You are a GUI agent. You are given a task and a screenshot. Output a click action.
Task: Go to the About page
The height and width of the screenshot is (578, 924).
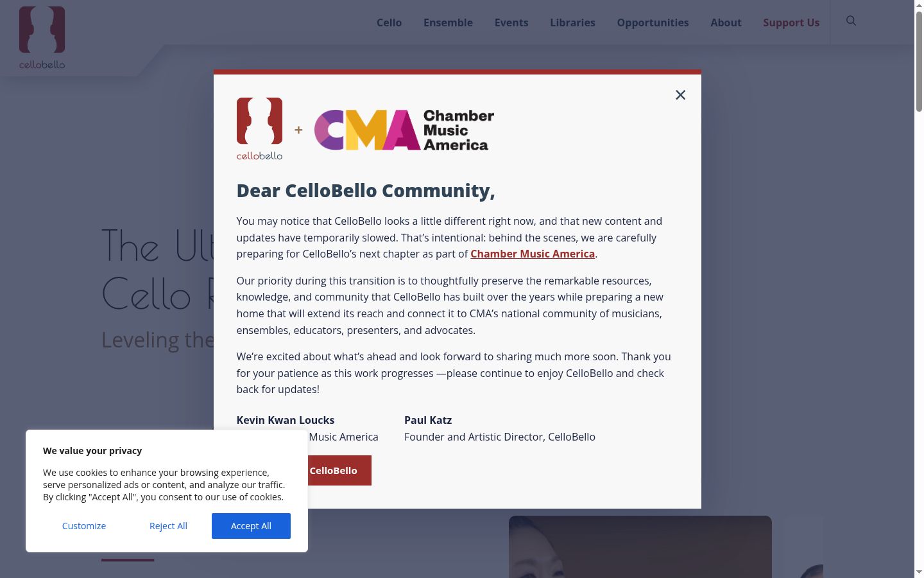[726, 22]
